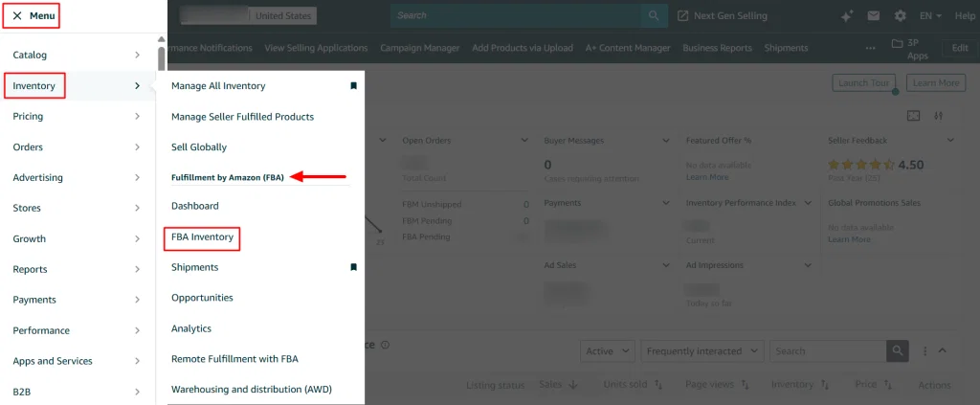Click the side menu scrollbar thumb

pyautogui.click(x=162, y=60)
